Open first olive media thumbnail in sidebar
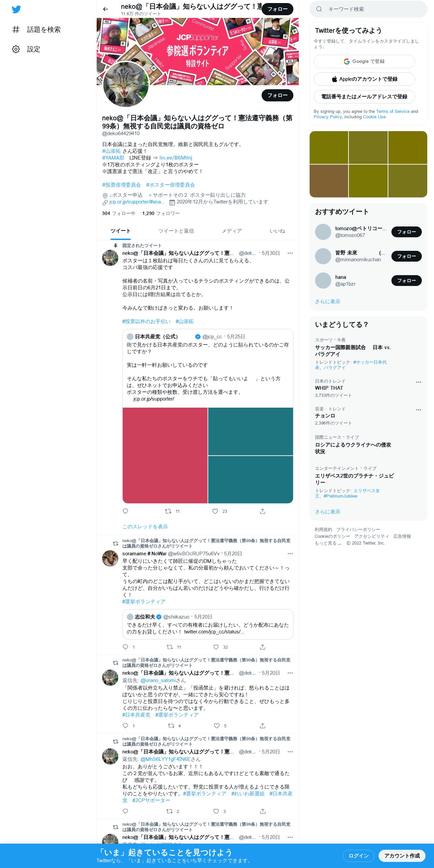The image size is (434, 868). tap(329, 147)
